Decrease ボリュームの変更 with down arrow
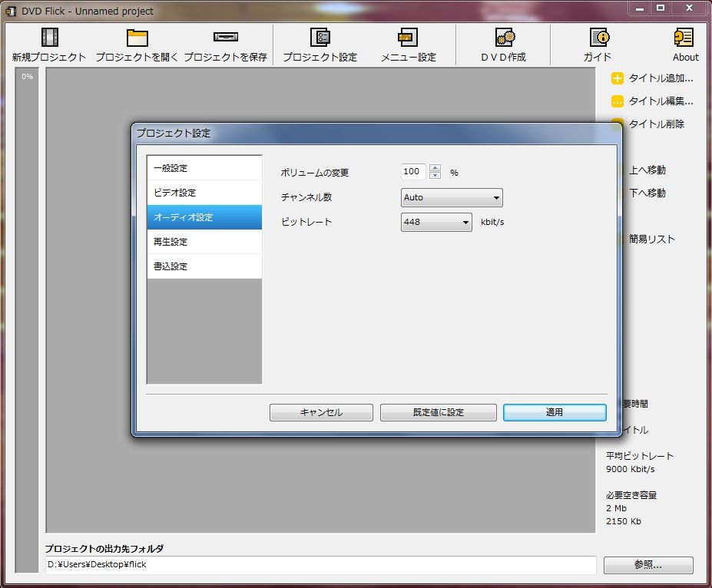 (x=435, y=175)
